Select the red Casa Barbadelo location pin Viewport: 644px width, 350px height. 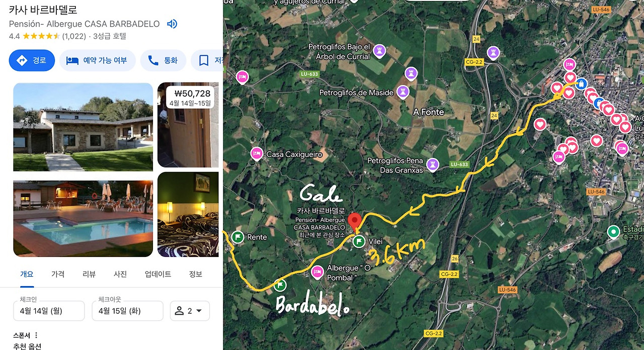pyautogui.click(x=354, y=221)
